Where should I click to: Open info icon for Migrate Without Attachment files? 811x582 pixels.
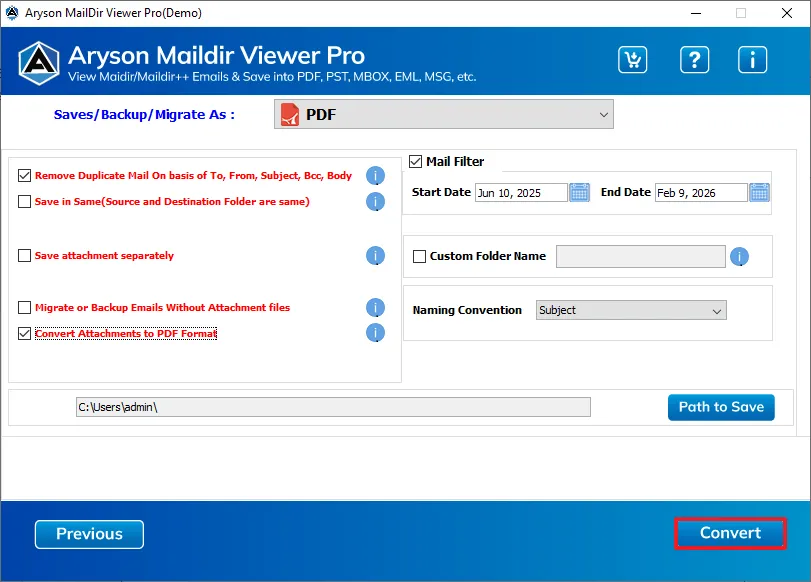pyautogui.click(x=376, y=308)
